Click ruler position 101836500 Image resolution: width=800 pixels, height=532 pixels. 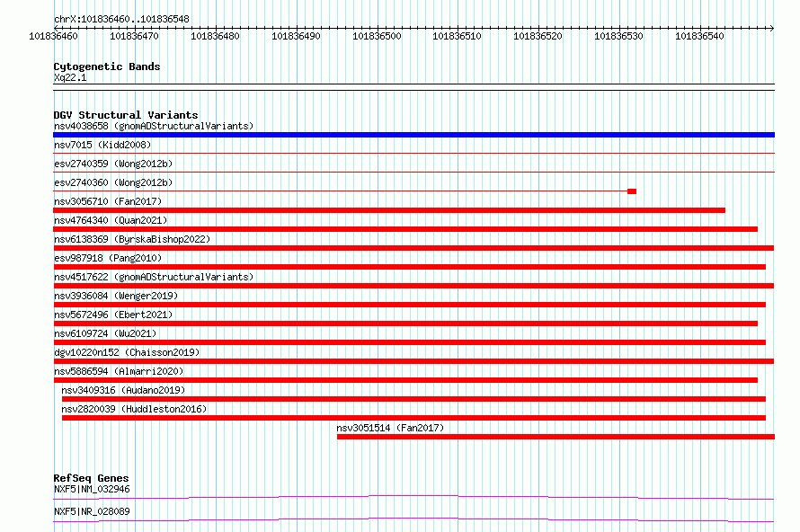(377, 36)
